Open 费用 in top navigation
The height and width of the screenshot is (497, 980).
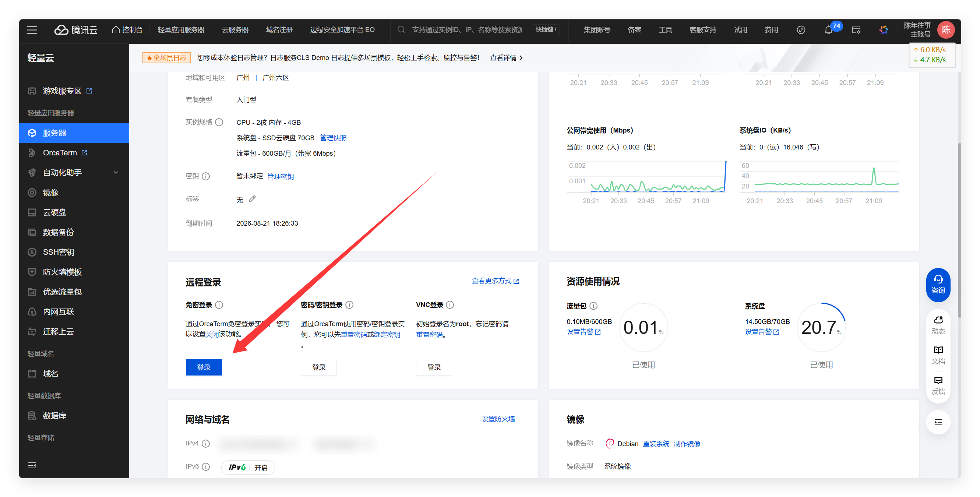point(772,30)
